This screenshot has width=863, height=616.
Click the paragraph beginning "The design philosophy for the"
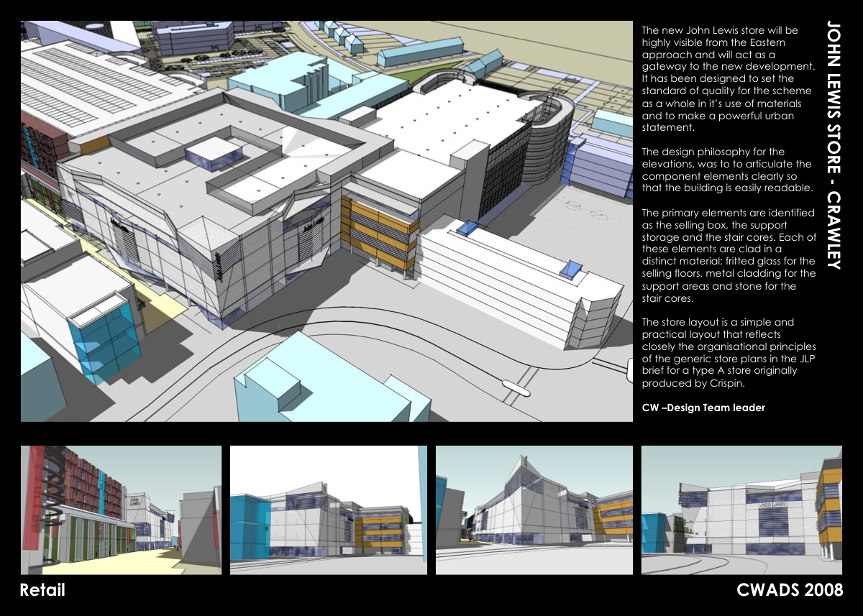(726, 170)
